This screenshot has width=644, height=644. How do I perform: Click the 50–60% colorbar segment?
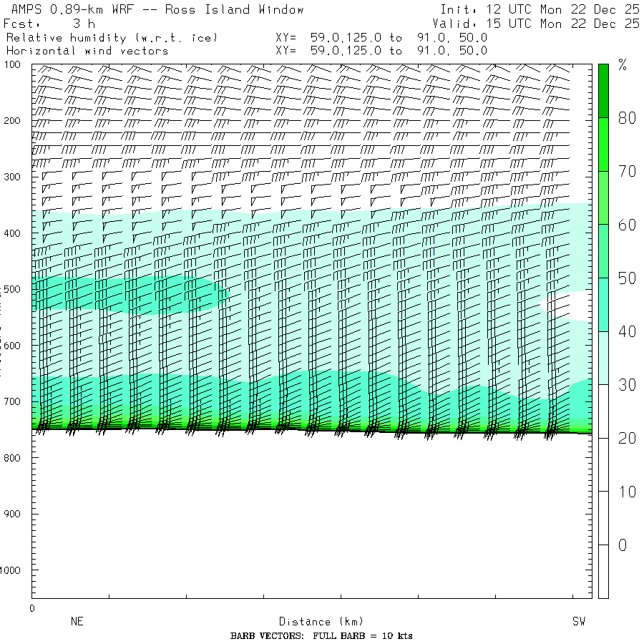tap(603, 250)
